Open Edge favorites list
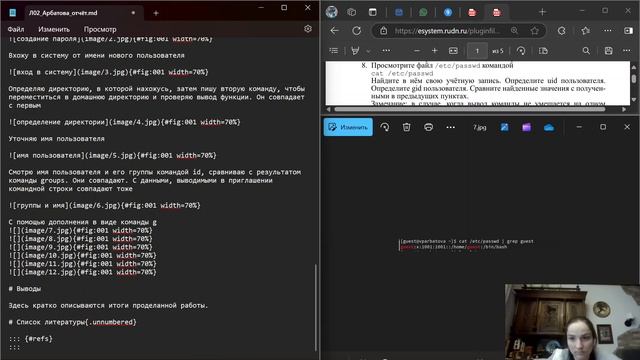The width and height of the screenshot is (640, 360). (x=586, y=31)
